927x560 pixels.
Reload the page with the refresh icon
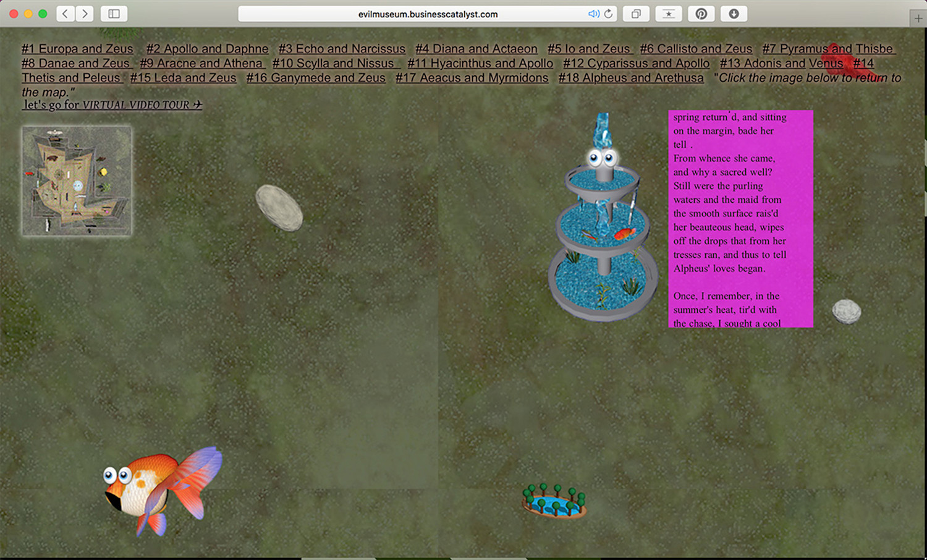coord(609,14)
